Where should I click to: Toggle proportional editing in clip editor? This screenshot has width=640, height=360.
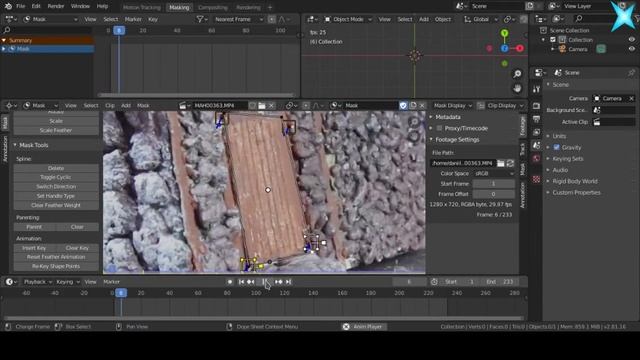pyautogui.click(x=306, y=106)
